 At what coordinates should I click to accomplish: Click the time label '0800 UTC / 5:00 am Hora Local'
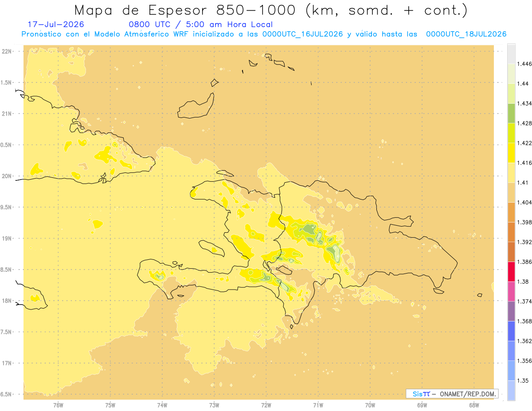pyautogui.click(x=200, y=24)
